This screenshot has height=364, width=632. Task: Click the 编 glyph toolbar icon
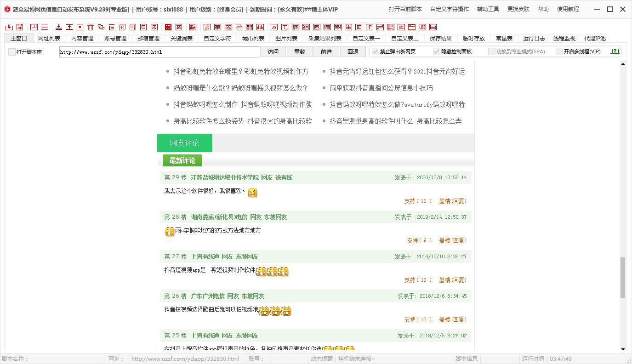click(327, 27)
